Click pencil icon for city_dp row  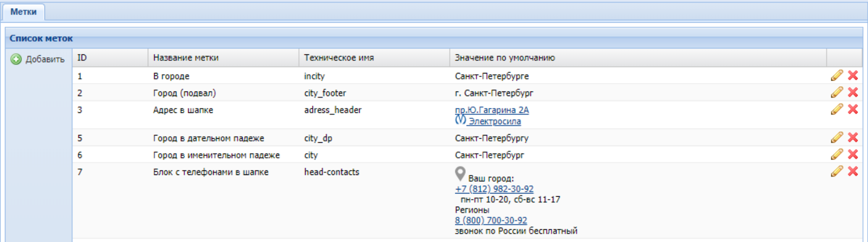click(x=837, y=138)
